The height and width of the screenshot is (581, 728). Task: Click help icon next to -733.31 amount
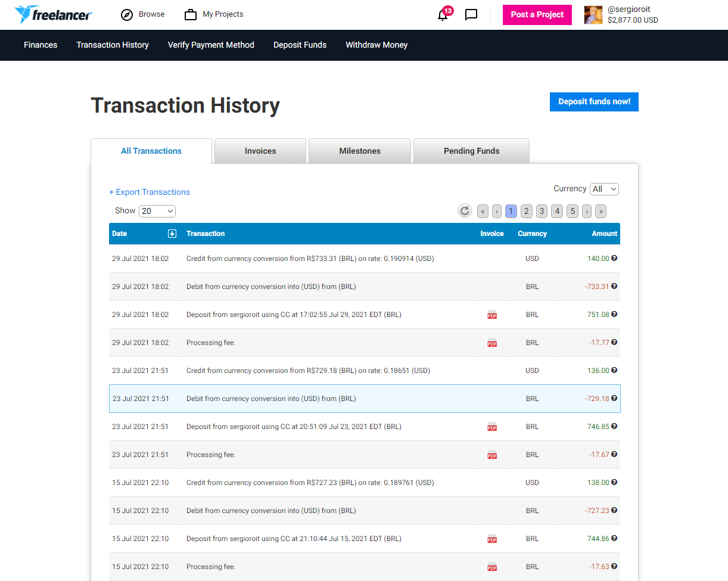point(614,286)
